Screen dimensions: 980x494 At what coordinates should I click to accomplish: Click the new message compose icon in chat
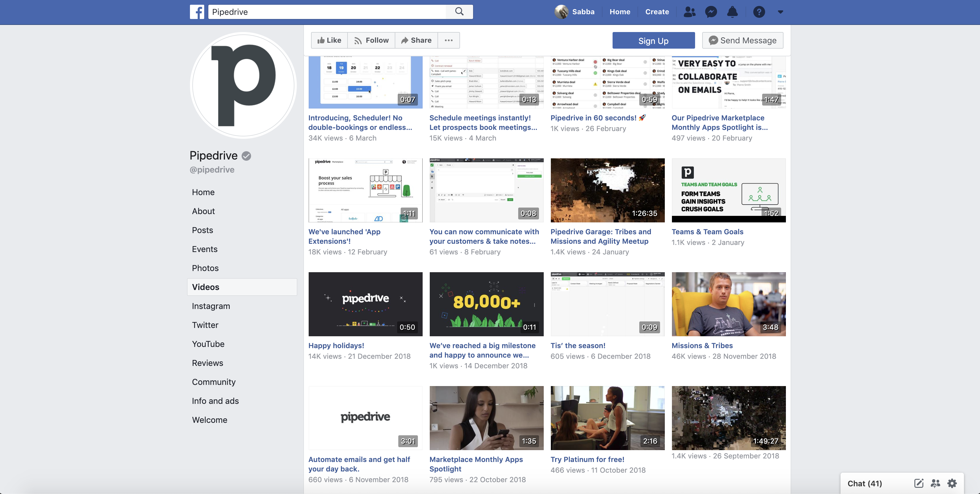pyautogui.click(x=918, y=483)
